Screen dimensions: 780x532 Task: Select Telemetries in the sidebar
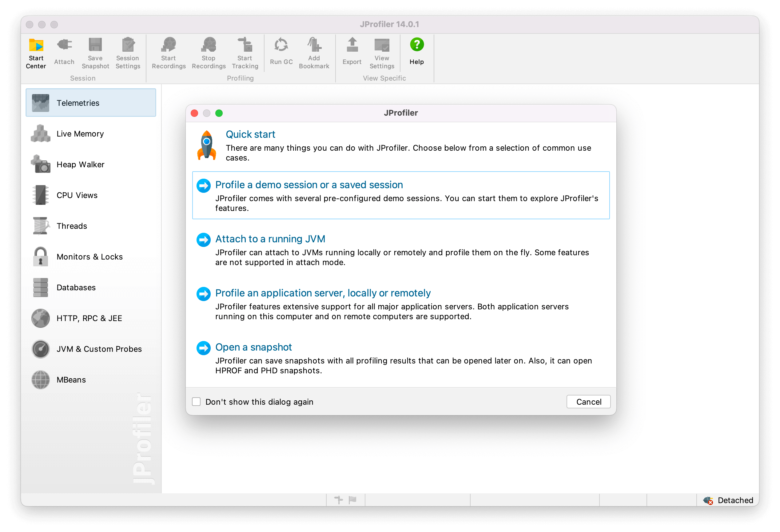pyautogui.click(x=91, y=103)
